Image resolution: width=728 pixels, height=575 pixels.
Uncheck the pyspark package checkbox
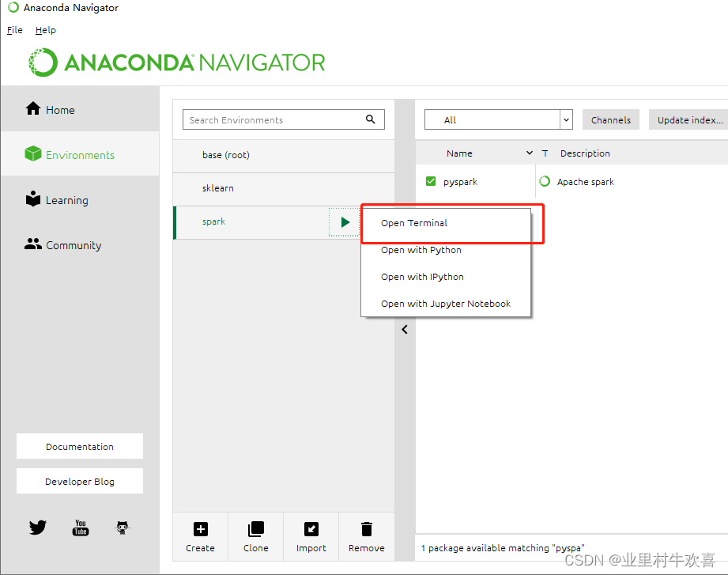pos(431,181)
